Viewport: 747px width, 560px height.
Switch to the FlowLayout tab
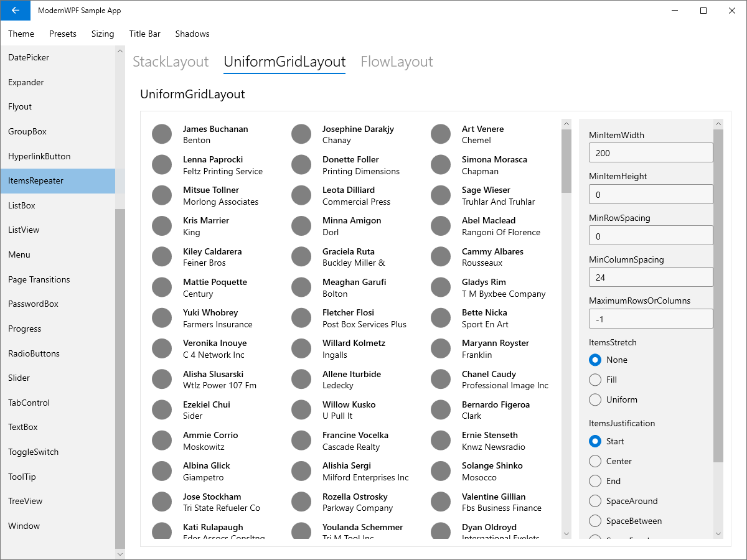point(397,62)
